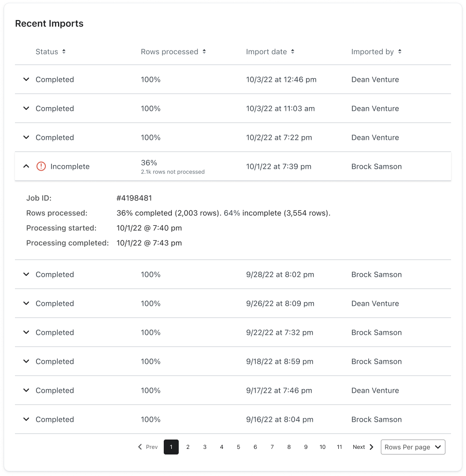Click the Incomplete error alert icon
Viewport: 466px width, 476px height.
click(41, 166)
